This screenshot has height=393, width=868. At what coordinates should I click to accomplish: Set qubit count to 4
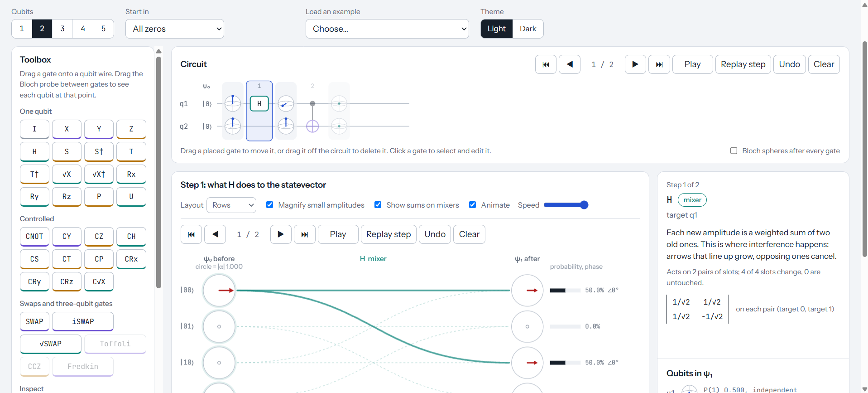[83, 29]
